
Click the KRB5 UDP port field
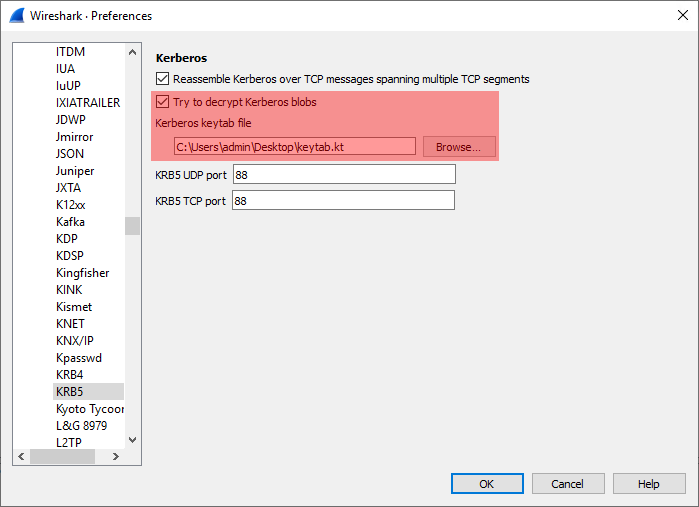344,174
